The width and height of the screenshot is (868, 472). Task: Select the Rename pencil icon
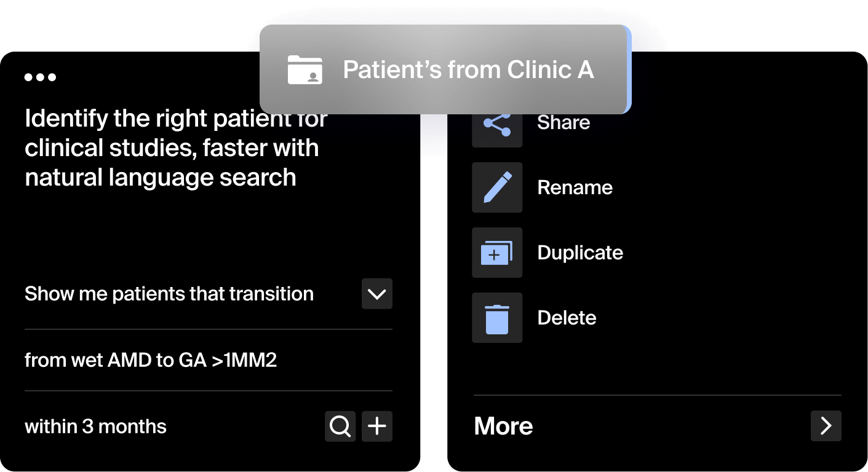tap(496, 187)
